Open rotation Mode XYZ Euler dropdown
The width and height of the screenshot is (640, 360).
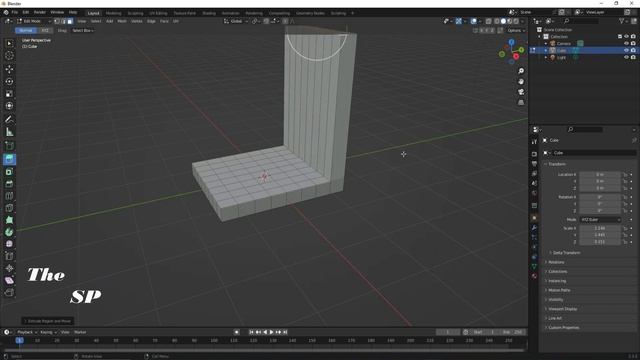tap(600, 220)
